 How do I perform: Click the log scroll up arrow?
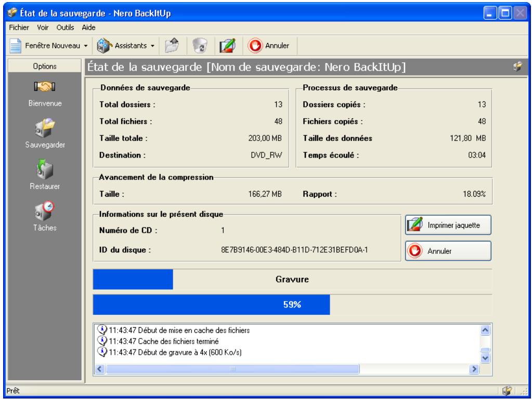pyautogui.click(x=485, y=330)
